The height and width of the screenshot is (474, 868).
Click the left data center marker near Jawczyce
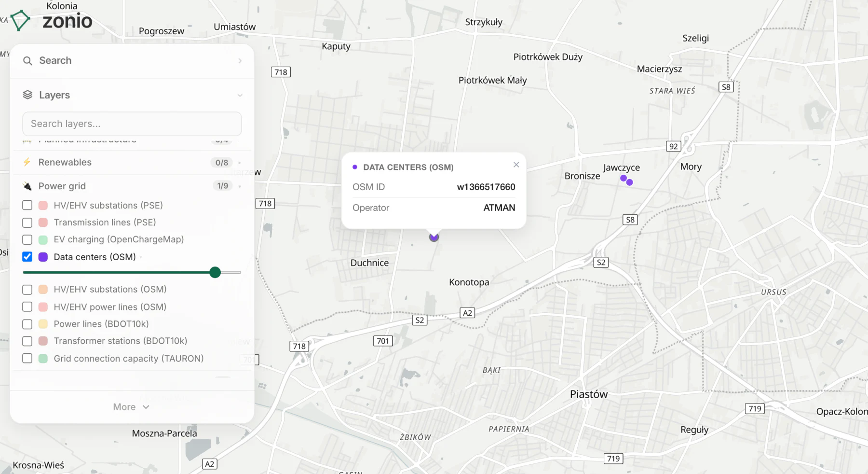pos(624,178)
